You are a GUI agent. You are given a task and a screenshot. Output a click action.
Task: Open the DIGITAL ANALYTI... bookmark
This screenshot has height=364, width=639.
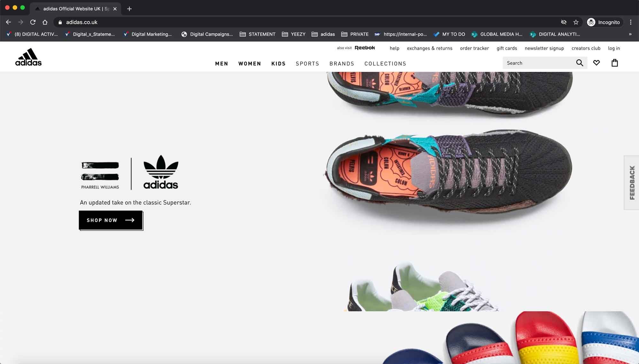[x=555, y=34]
